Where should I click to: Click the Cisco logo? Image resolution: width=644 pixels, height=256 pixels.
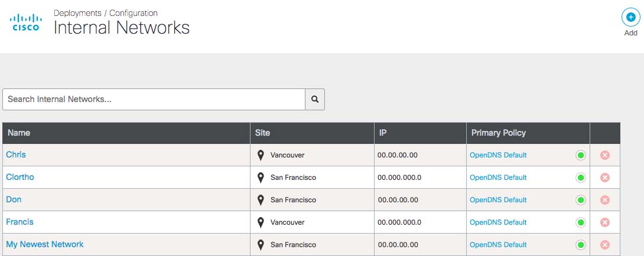pyautogui.click(x=26, y=22)
